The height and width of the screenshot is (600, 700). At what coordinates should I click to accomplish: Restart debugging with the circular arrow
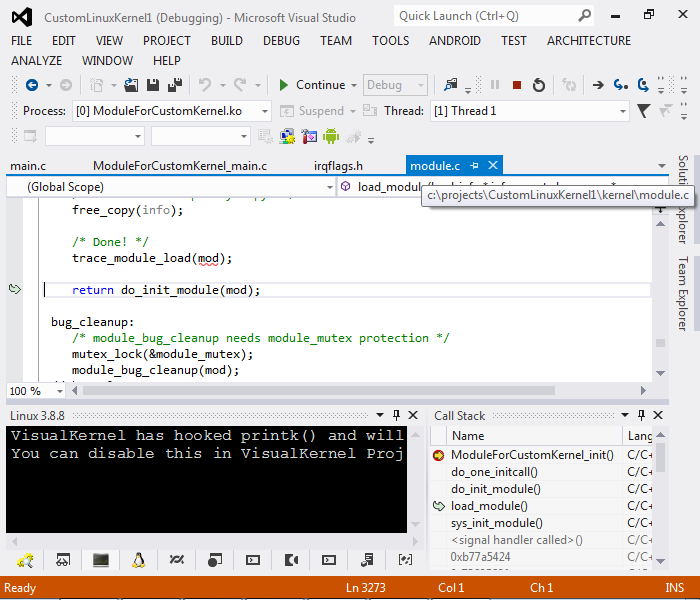pyautogui.click(x=539, y=85)
